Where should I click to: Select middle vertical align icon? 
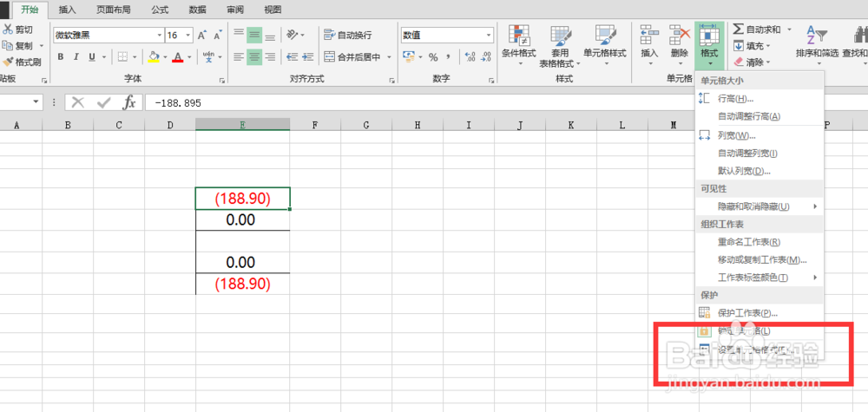coord(254,35)
